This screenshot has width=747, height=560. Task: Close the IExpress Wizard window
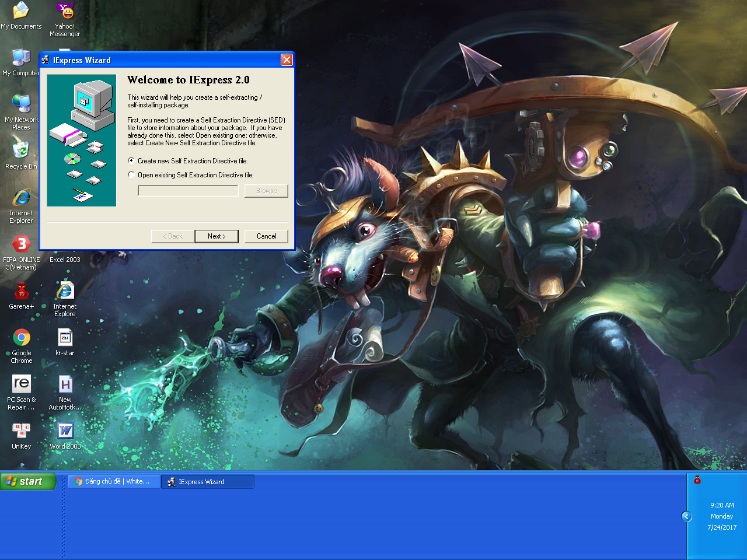287,60
